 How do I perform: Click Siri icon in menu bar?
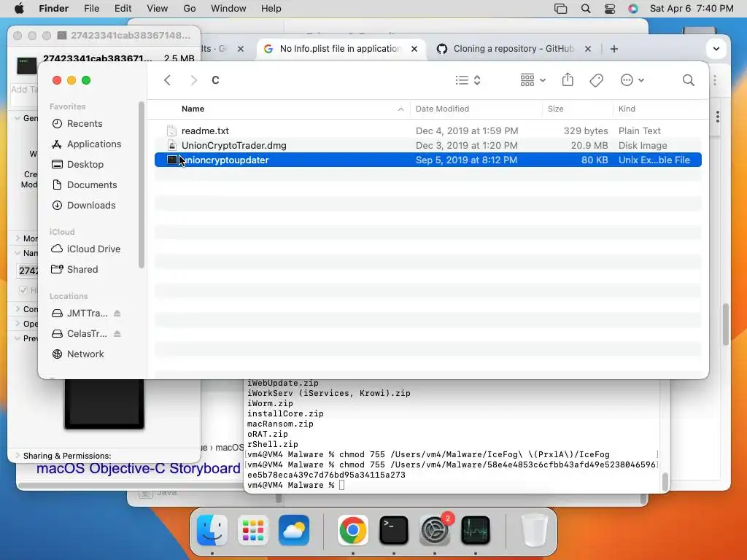[x=632, y=9]
